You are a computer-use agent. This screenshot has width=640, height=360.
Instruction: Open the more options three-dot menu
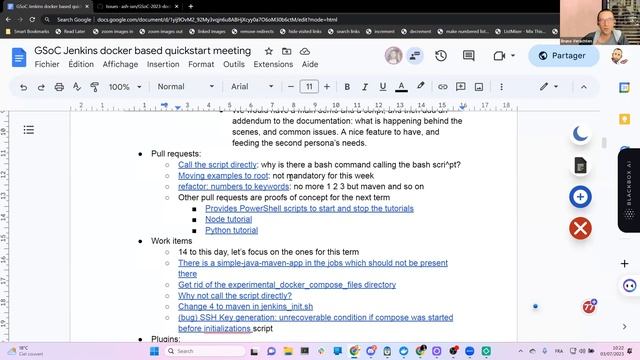pos(502,87)
